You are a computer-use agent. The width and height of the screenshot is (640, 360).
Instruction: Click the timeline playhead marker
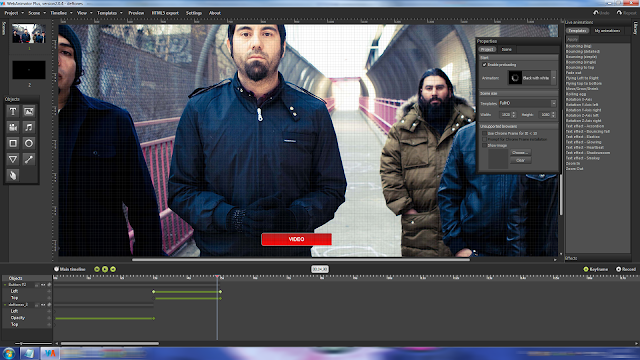[x=217, y=277]
